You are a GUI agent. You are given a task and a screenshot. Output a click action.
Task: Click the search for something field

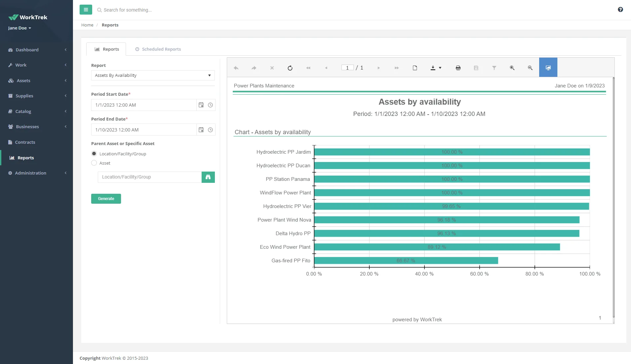tap(128, 10)
